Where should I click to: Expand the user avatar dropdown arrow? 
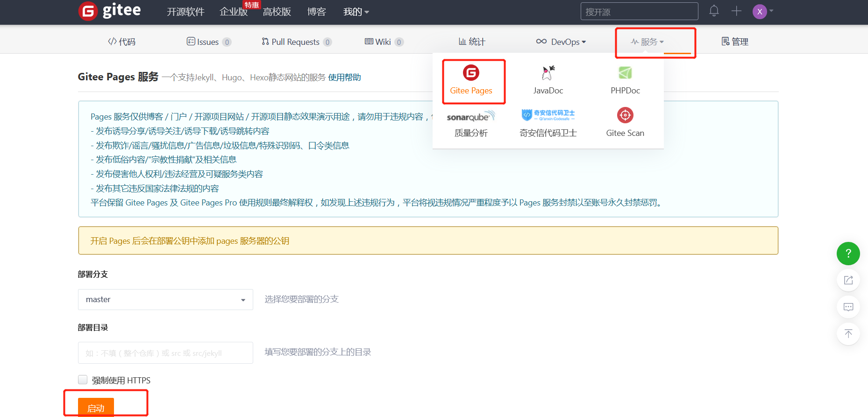pyautogui.click(x=771, y=11)
